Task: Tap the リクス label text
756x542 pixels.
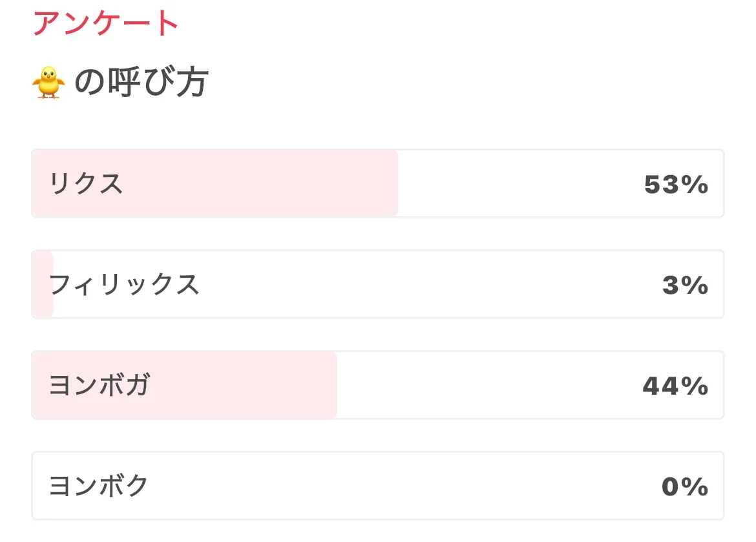Action: 86,183
